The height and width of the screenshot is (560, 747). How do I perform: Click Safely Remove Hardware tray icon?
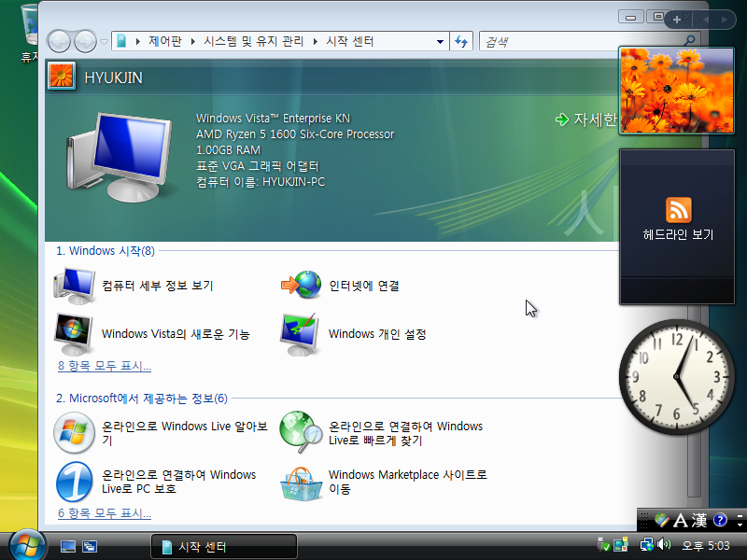coord(603,544)
